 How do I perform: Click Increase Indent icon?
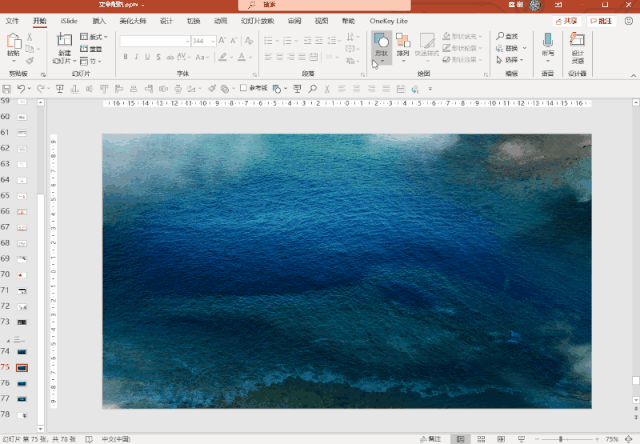click(x=319, y=40)
